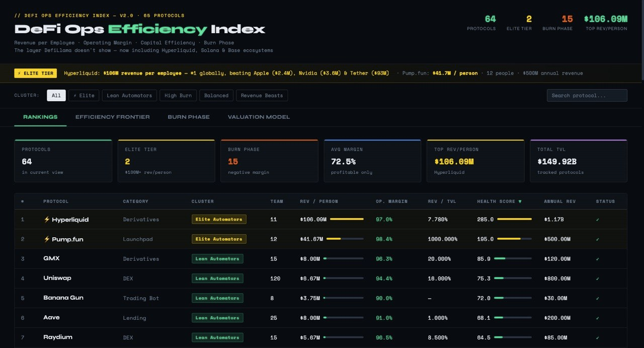Screen dimensions: 644x348
Task: Click Lean Automators badge in Banana Gun row
Action: click(x=217, y=298)
